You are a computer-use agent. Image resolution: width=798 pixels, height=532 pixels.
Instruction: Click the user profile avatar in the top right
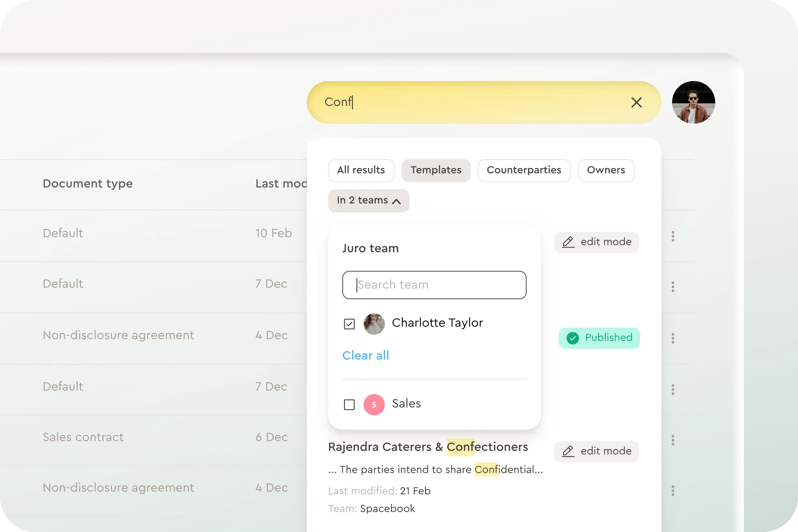point(693,102)
